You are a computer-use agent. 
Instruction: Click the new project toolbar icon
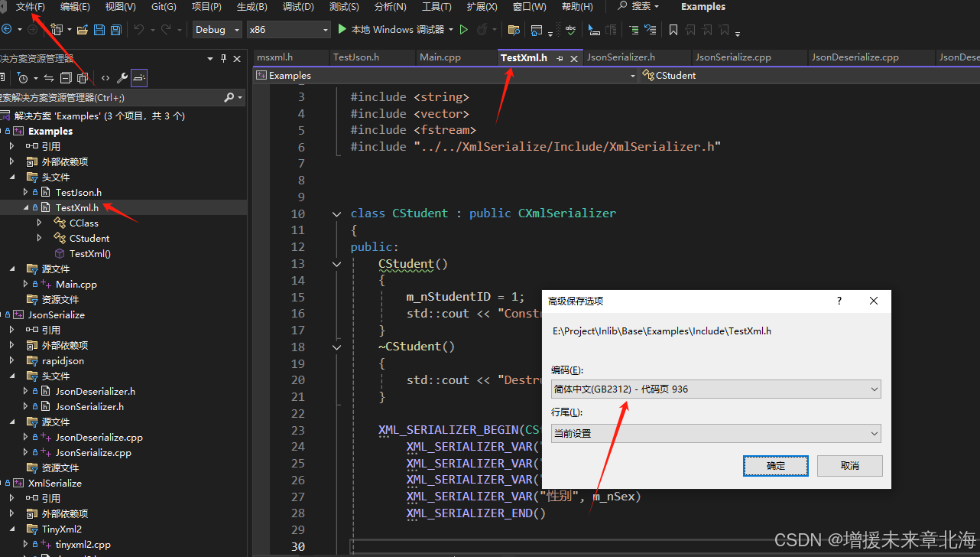56,29
